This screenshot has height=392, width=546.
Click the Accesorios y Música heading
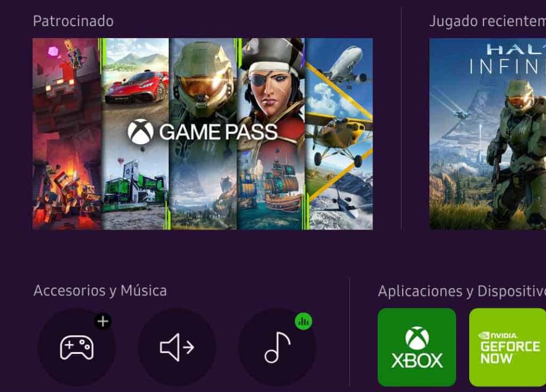click(100, 291)
